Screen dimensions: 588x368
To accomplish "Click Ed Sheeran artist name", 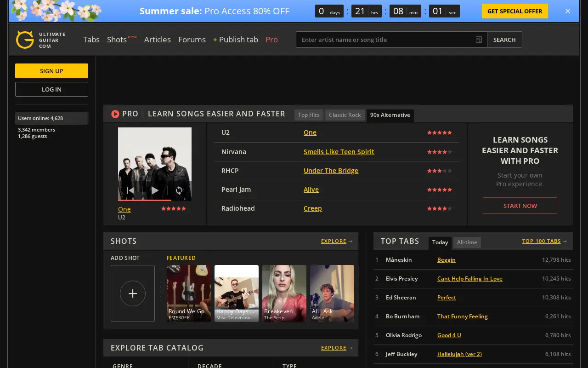I will pos(401,298).
